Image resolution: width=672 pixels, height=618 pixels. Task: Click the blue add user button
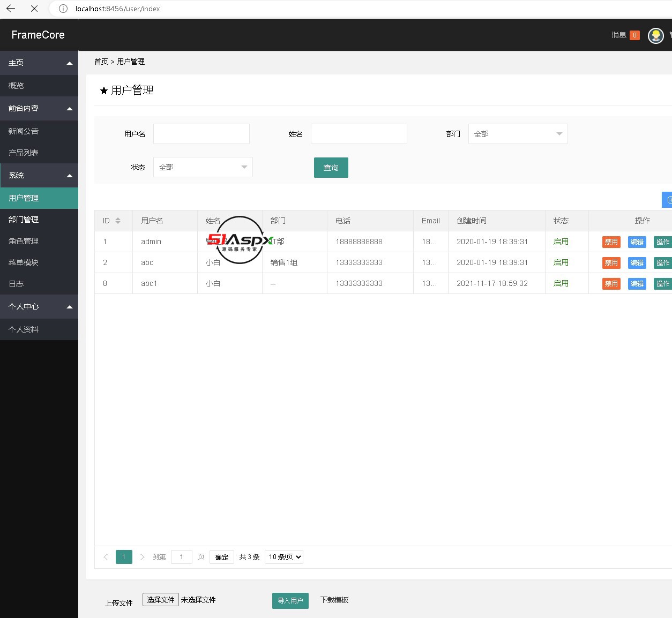click(x=667, y=200)
